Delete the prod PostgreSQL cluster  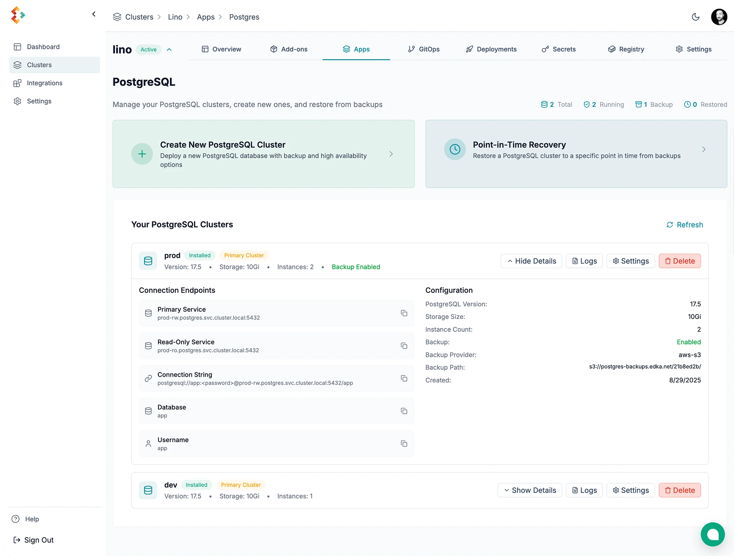click(x=680, y=261)
